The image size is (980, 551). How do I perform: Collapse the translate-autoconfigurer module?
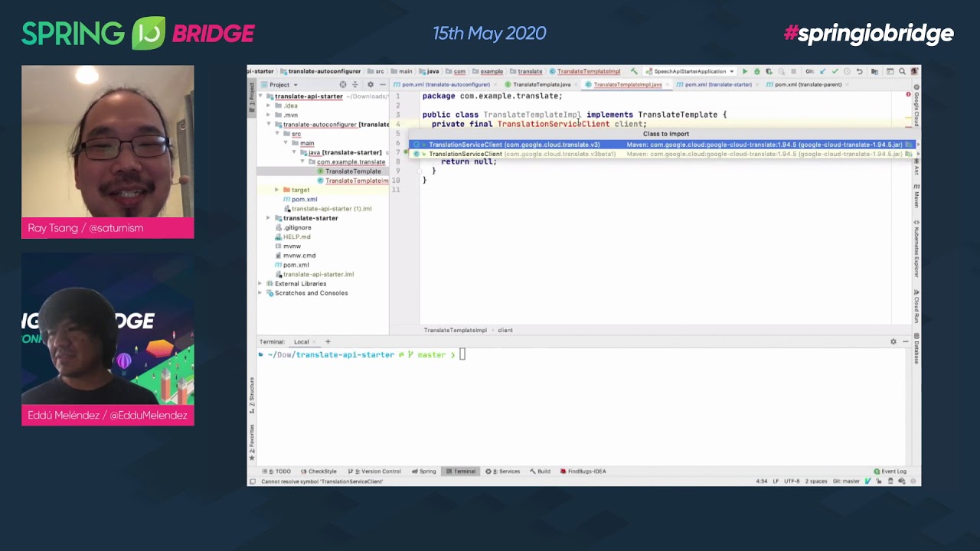coord(269,124)
